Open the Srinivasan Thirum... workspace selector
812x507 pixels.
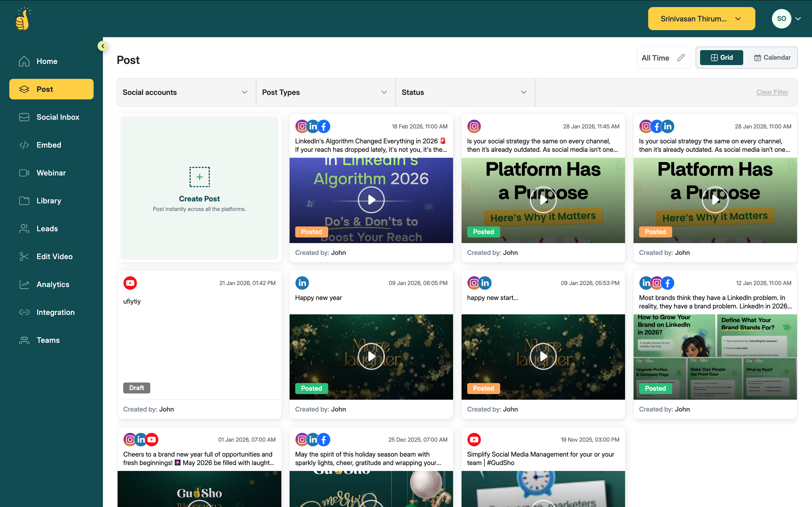tap(701, 19)
